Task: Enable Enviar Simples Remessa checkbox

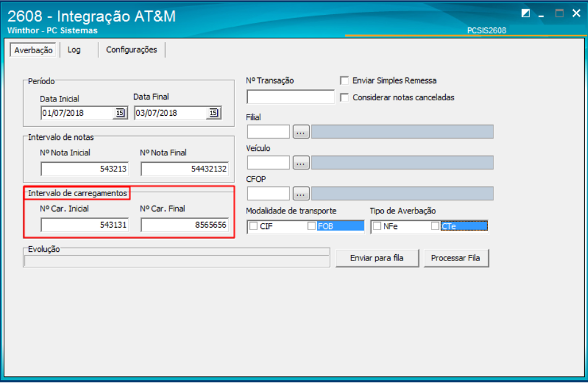Action: (344, 80)
